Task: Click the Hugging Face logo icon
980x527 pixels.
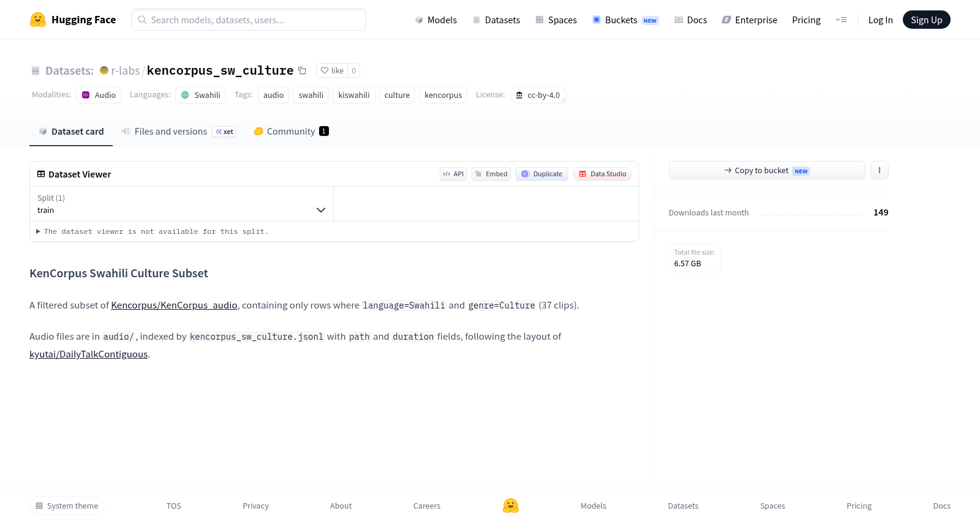Action: 38,20
